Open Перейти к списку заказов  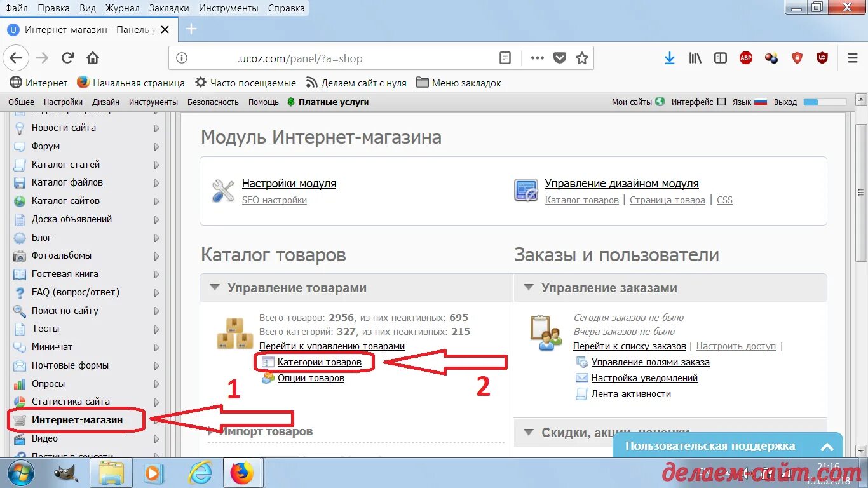[x=630, y=346]
